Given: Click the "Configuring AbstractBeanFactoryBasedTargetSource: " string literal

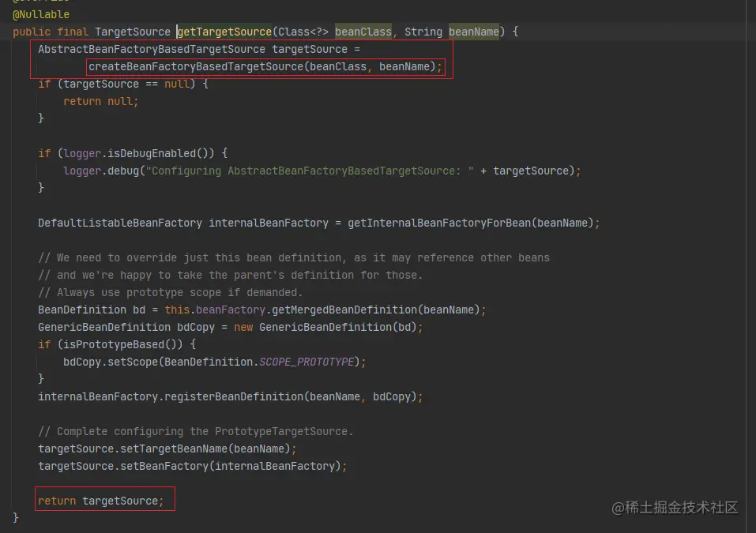Looking at the screenshot, I should tap(310, 171).
